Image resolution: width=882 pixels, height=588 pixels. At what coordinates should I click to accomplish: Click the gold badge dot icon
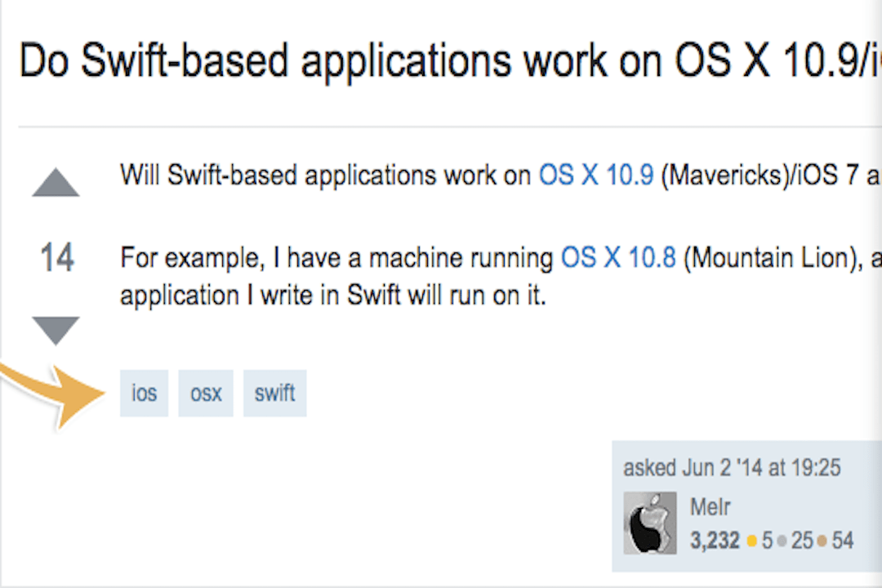(x=751, y=540)
